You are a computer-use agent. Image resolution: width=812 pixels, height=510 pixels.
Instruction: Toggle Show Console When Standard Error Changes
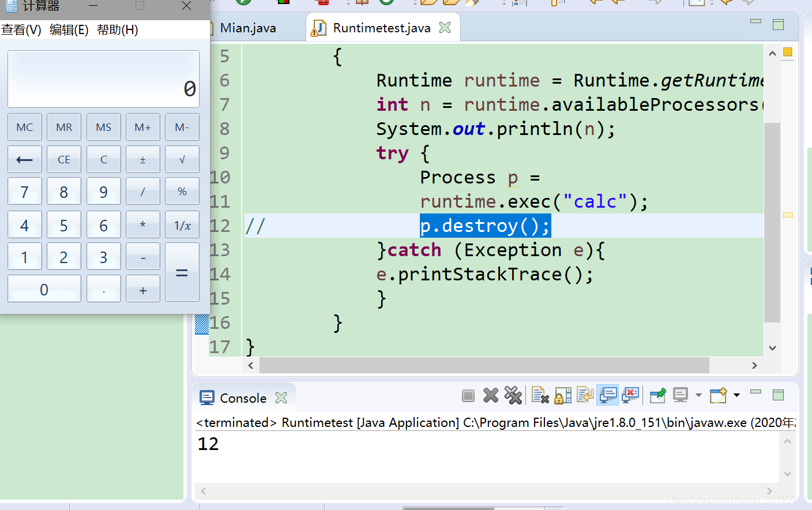630,395
